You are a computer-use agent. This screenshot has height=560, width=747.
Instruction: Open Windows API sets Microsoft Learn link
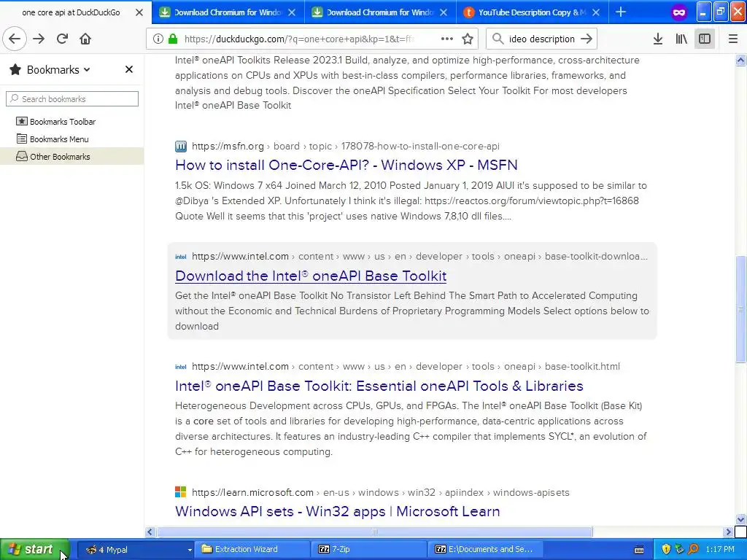point(337,511)
